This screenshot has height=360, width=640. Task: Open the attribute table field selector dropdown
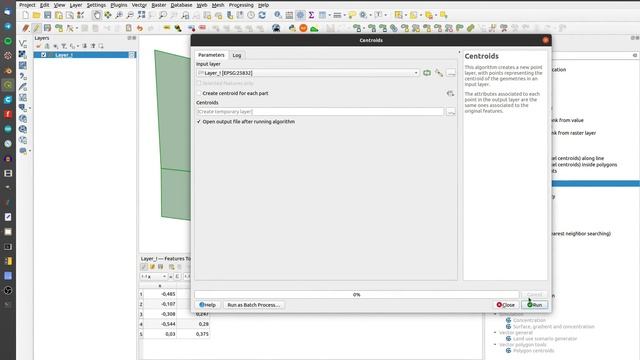point(153,277)
